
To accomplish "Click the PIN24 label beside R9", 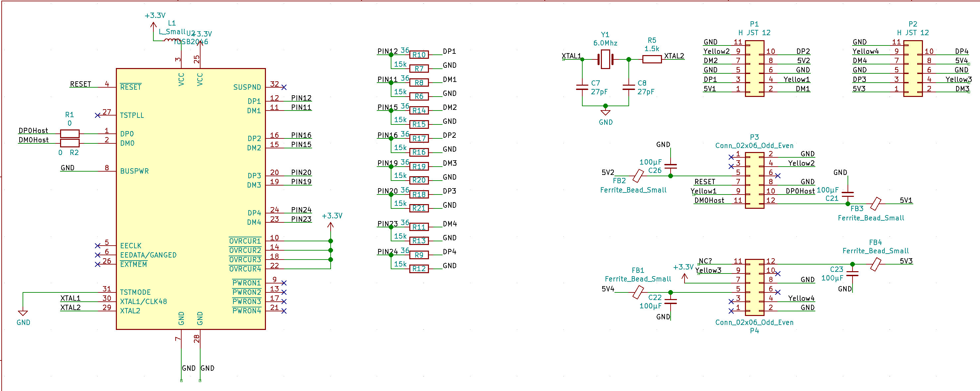I will coord(388,252).
